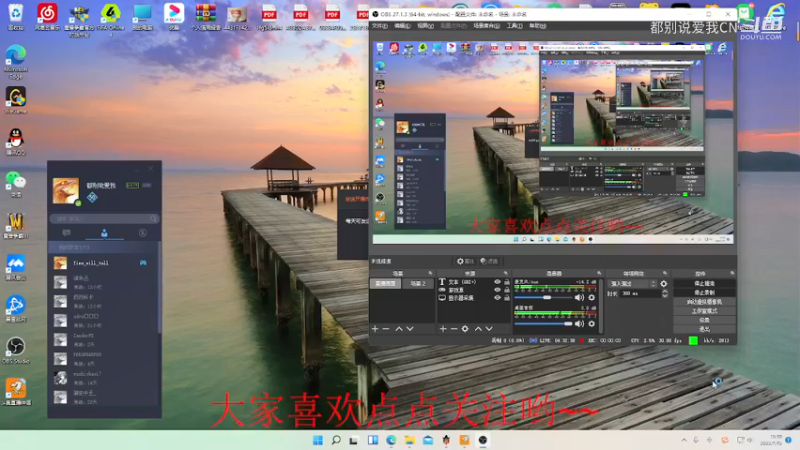Click Stop Recording button in controls

click(x=704, y=293)
